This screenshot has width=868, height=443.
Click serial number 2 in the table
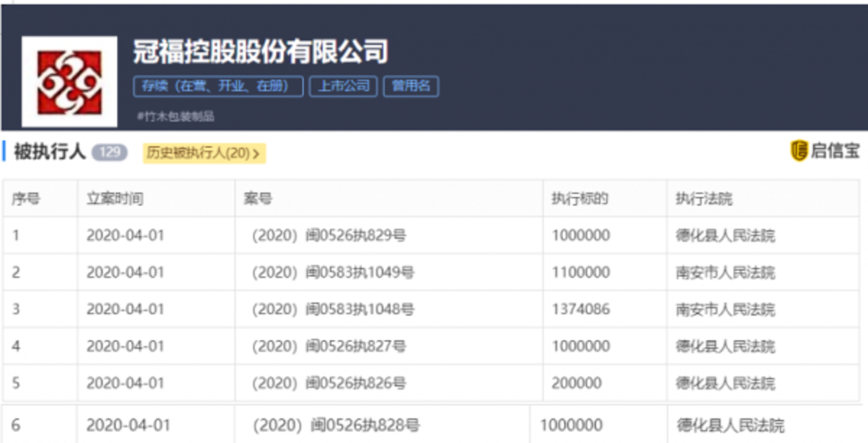(16, 272)
